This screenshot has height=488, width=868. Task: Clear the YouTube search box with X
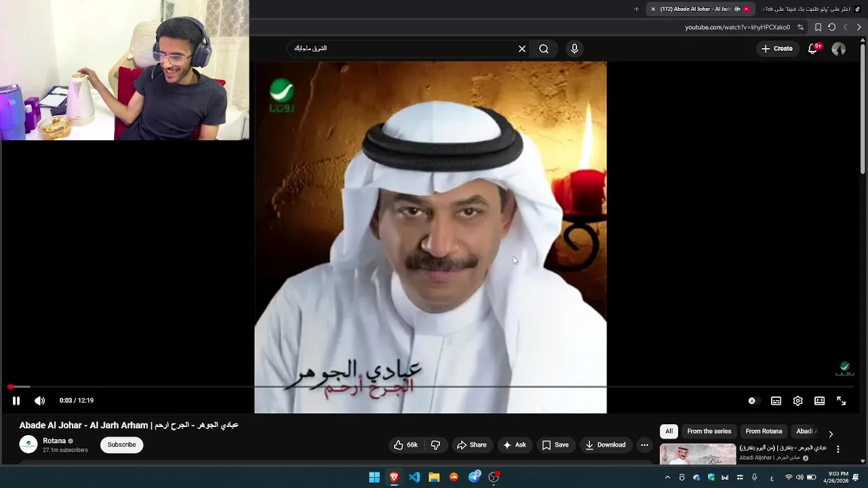pos(522,49)
